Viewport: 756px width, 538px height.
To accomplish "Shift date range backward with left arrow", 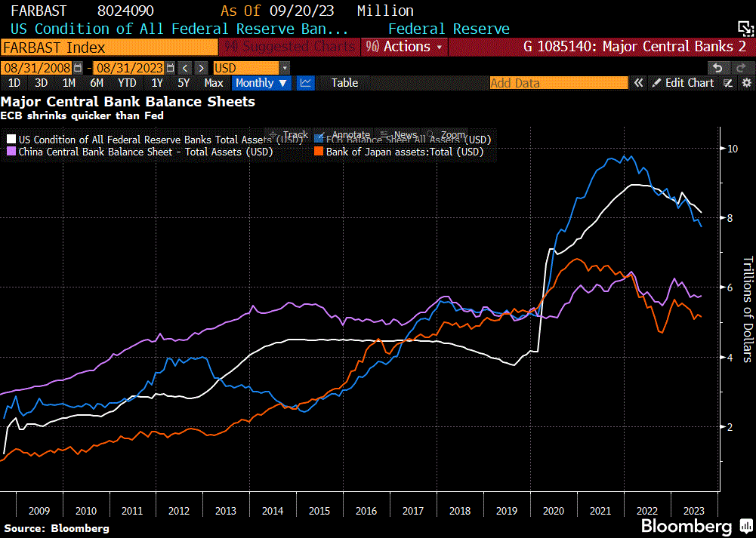I will coord(185,68).
